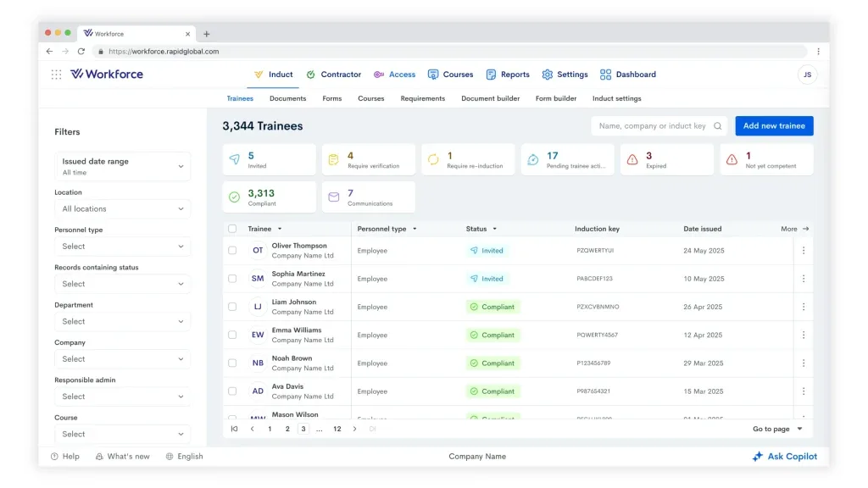Image resolution: width=868 pixels, height=488 pixels.
Task: Open the All locations dropdown
Action: [122, 208]
